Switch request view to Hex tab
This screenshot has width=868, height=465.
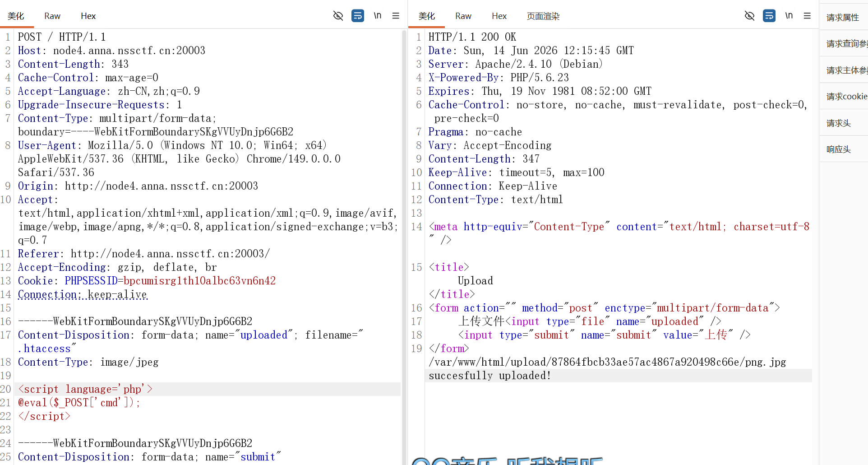[x=88, y=16]
